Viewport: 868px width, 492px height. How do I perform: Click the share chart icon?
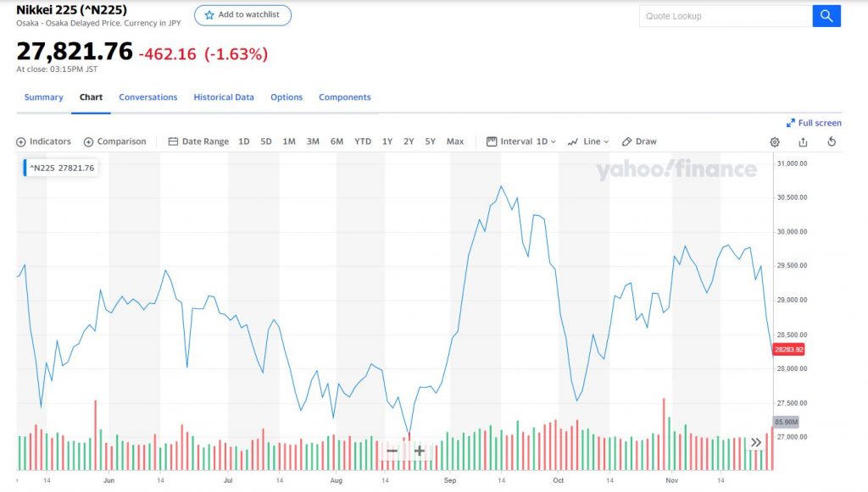pyautogui.click(x=803, y=142)
